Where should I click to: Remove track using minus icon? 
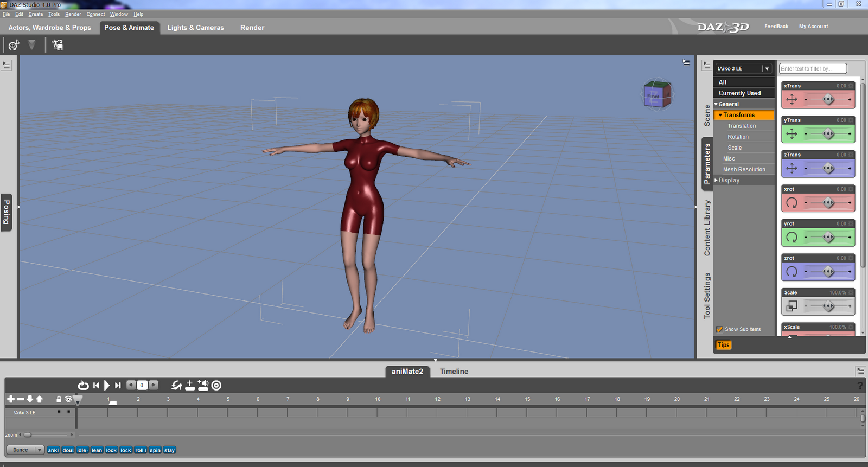pos(21,399)
